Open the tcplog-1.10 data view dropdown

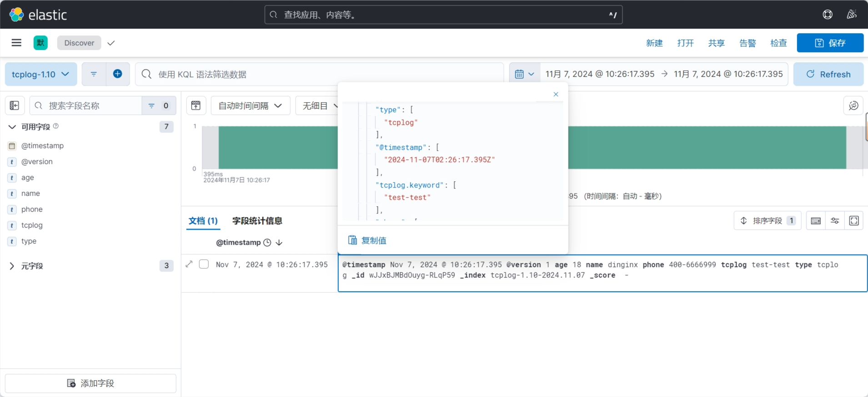click(41, 74)
